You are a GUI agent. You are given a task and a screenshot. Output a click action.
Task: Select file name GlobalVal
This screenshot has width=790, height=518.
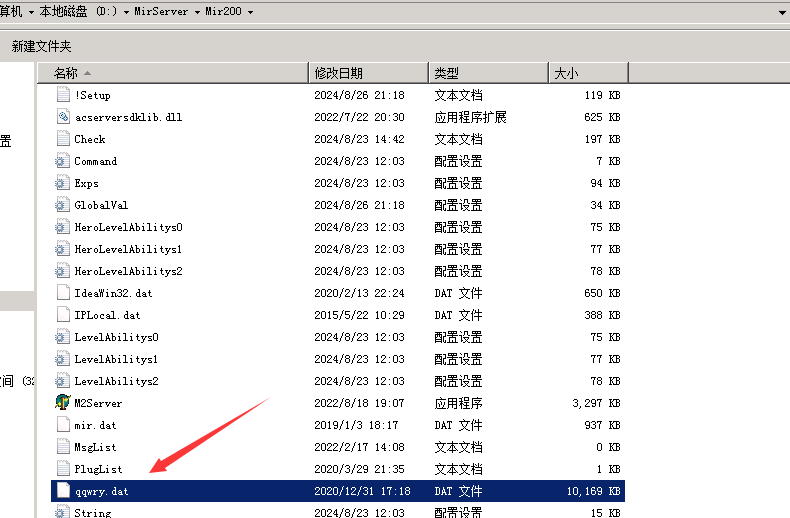(x=101, y=205)
